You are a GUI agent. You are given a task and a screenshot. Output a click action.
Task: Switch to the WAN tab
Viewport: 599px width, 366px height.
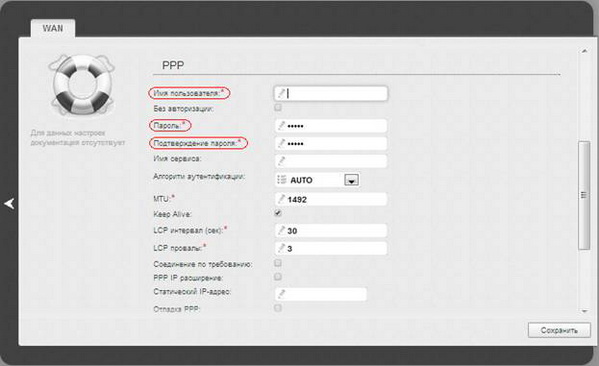pos(53,28)
